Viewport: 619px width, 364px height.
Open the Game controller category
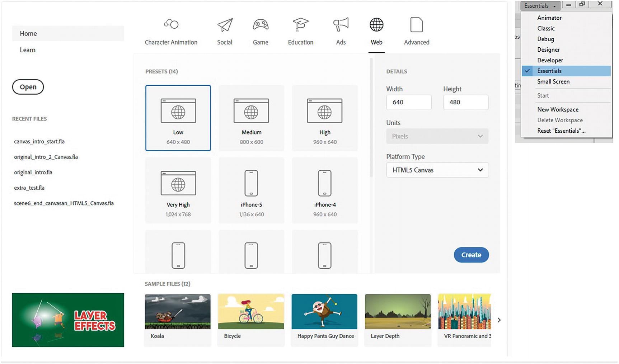point(261,25)
